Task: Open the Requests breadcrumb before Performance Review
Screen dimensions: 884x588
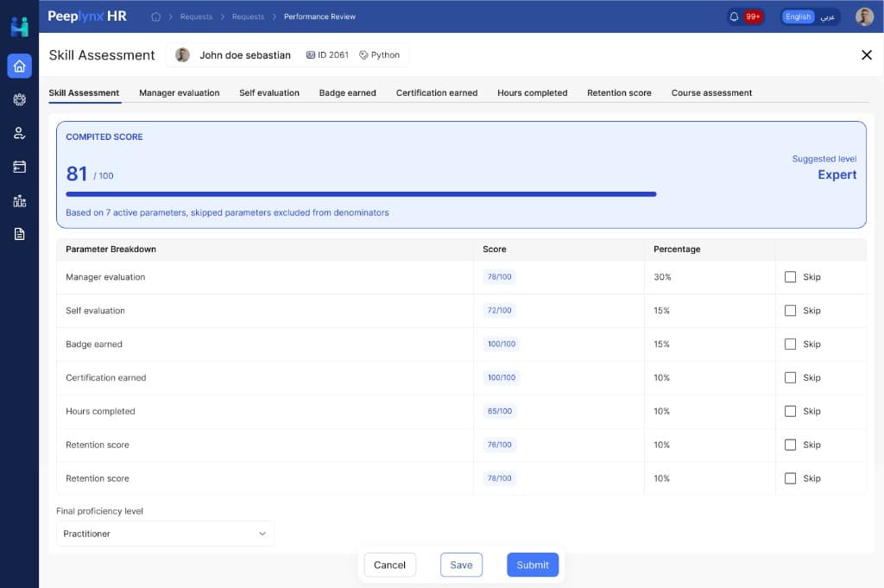Action: (248, 17)
